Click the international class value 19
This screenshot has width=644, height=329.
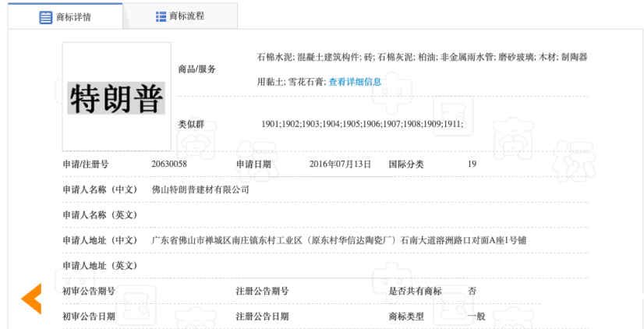coord(472,164)
